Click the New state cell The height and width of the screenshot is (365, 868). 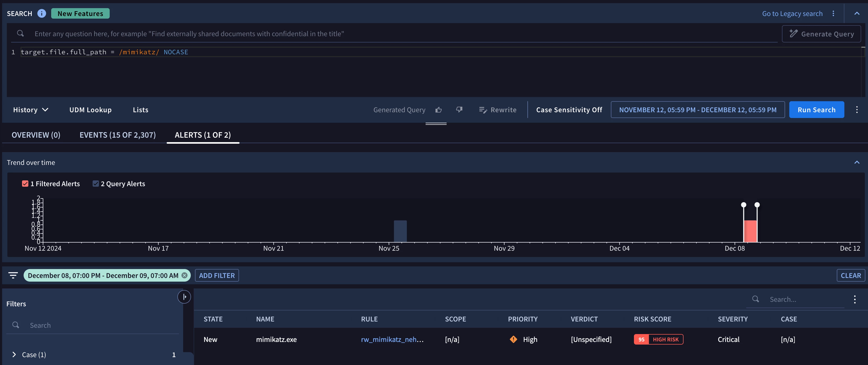(210, 339)
